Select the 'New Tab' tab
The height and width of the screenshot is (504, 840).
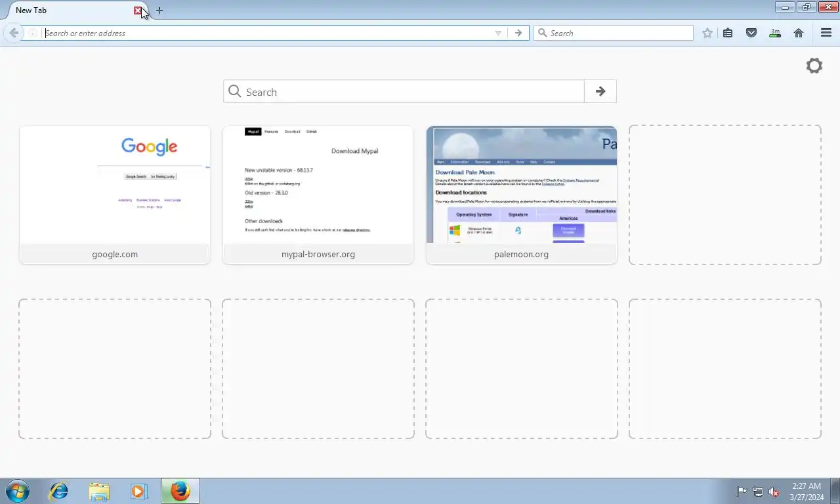click(72, 10)
